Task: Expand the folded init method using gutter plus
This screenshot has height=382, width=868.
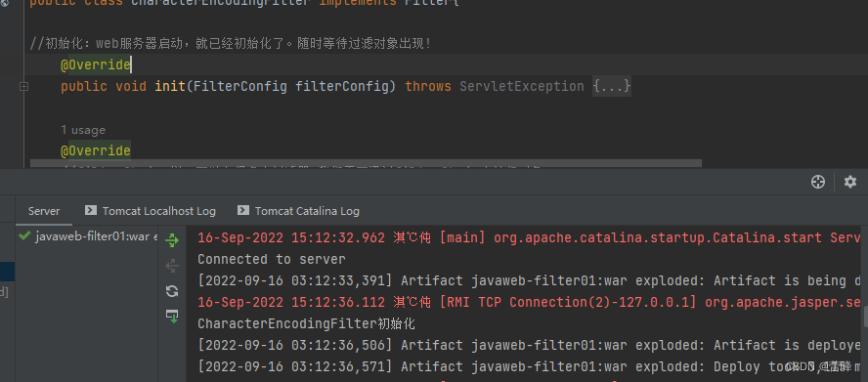Action: 23,86
